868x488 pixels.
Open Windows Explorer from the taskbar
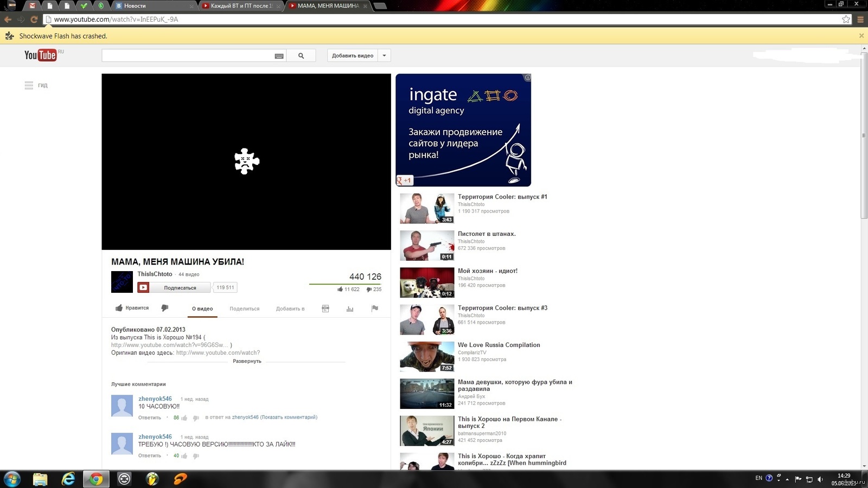(40, 479)
